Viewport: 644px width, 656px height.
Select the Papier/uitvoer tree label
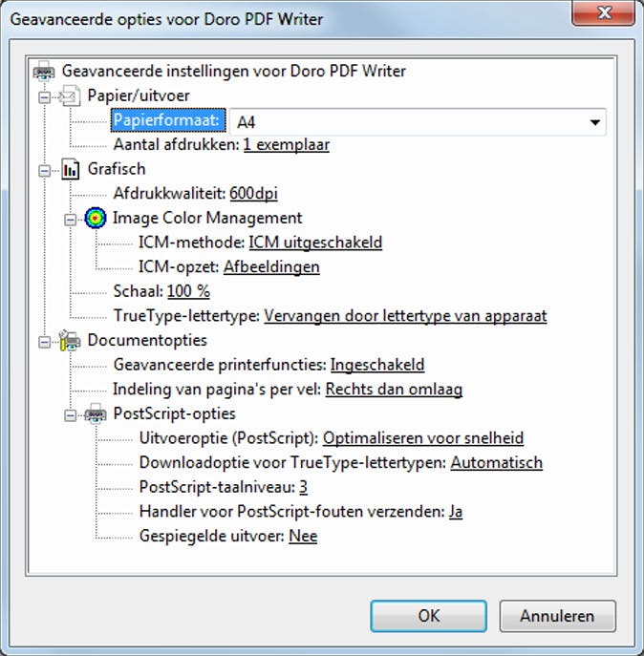point(139,95)
